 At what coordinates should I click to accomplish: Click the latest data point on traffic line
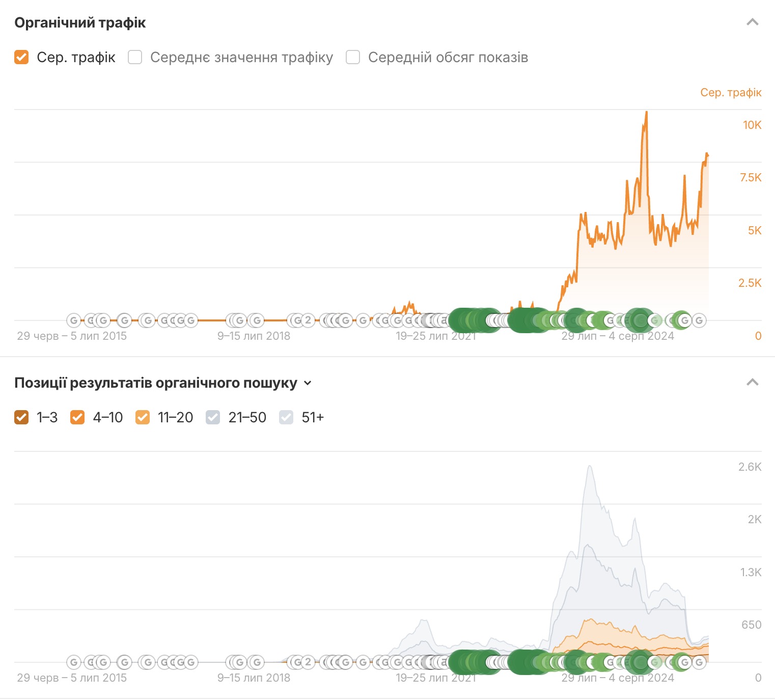tap(707, 154)
